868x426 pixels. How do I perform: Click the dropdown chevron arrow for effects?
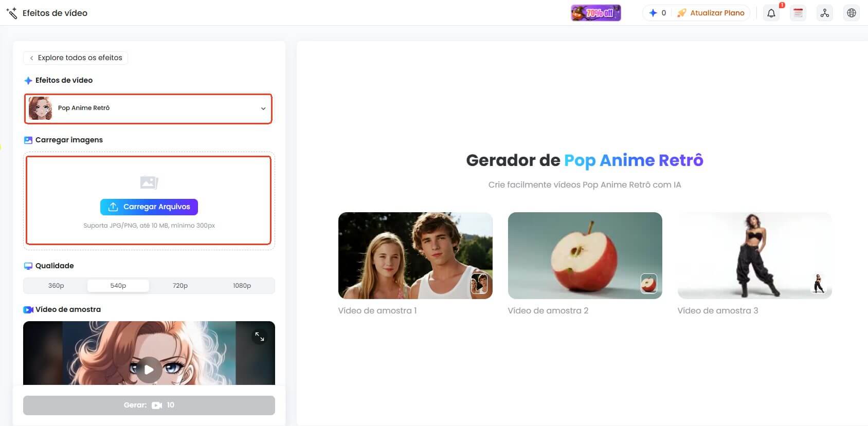tap(263, 108)
